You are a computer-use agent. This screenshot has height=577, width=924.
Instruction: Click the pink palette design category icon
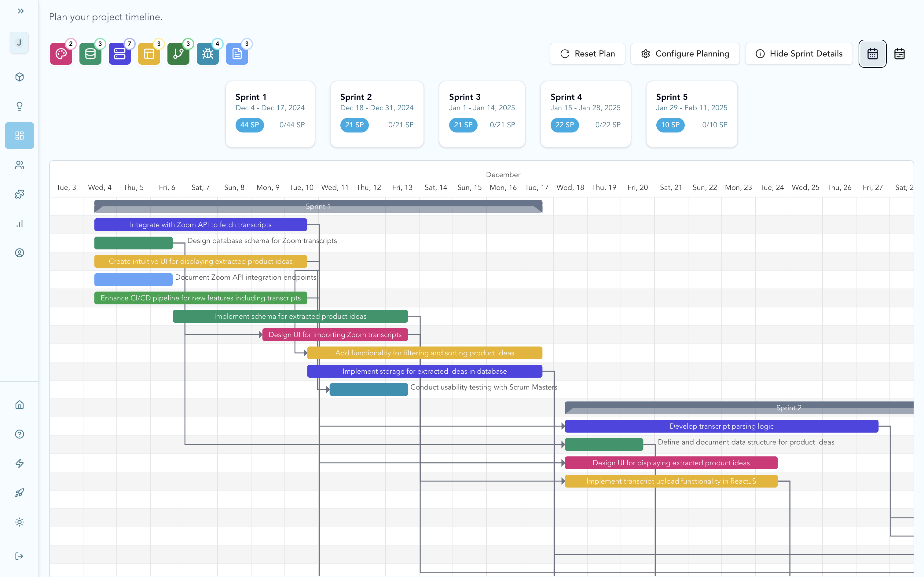point(61,54)
